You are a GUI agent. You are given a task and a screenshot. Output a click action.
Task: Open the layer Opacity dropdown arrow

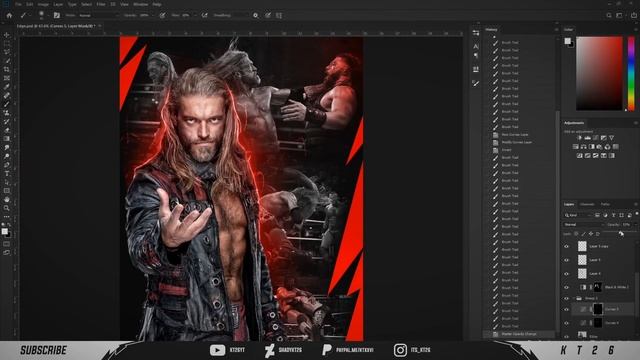click(x=635, y=224)
